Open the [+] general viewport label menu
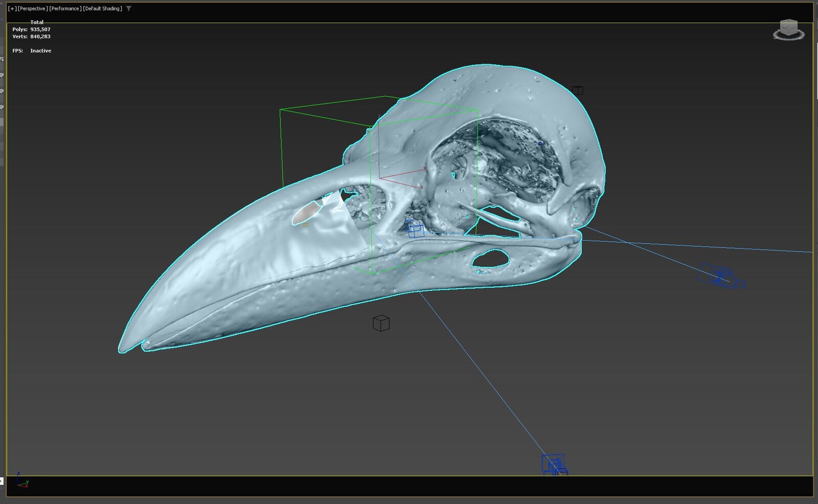Viewport: 818px width, 504px height. click(x=12, y=8)
